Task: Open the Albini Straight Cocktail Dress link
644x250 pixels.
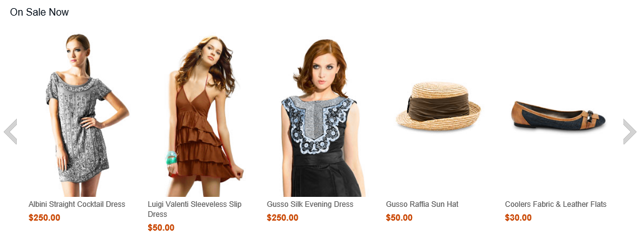Action: point(77,204)
